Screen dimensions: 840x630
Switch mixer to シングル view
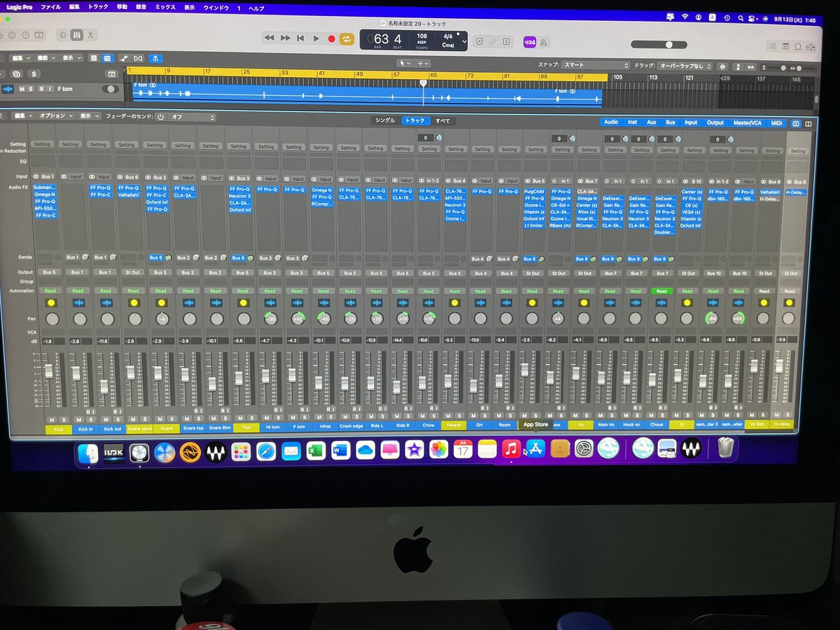[x=385, y=120]
